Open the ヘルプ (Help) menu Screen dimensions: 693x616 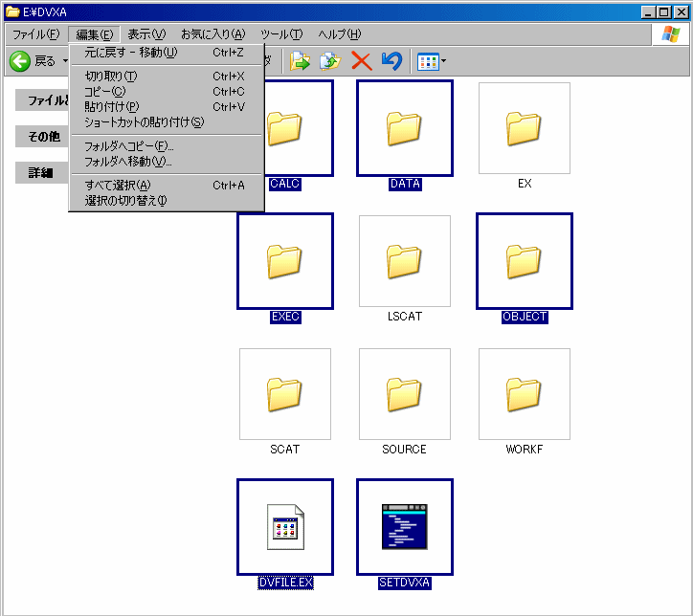[339, 34]
